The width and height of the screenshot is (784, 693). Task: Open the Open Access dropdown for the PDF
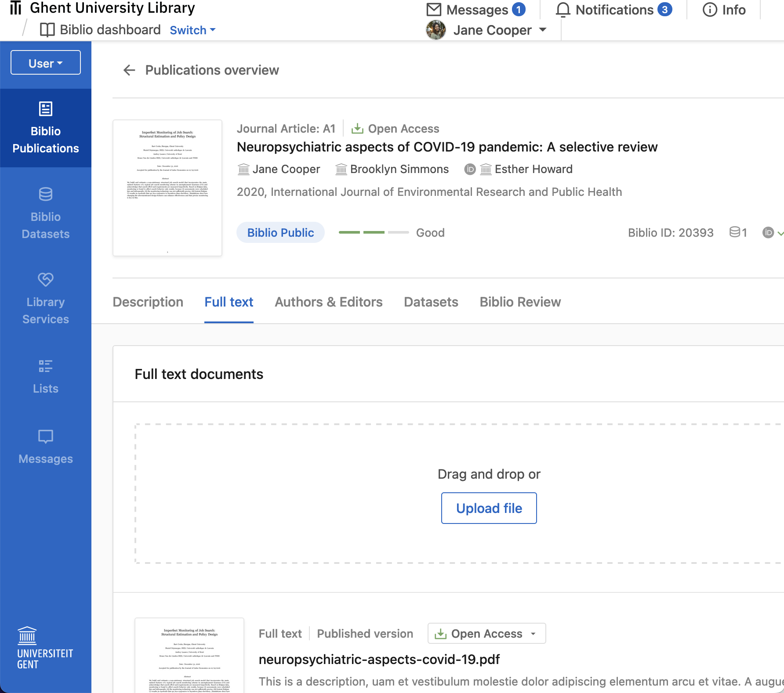(486, 633)
